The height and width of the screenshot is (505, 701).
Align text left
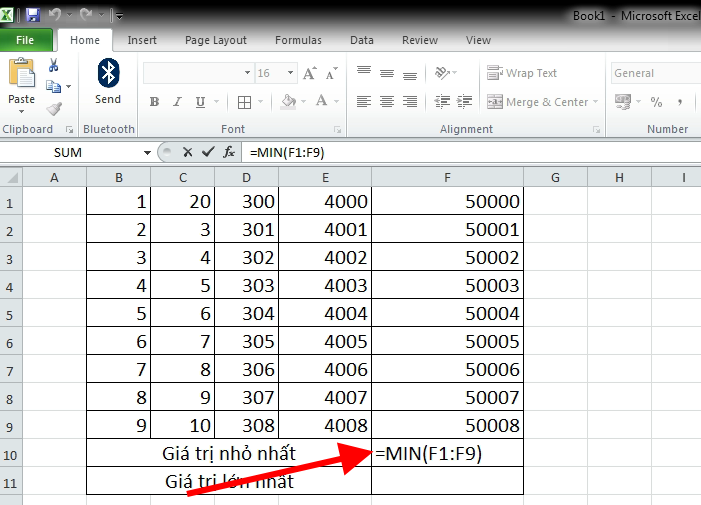tap(364, 102)
